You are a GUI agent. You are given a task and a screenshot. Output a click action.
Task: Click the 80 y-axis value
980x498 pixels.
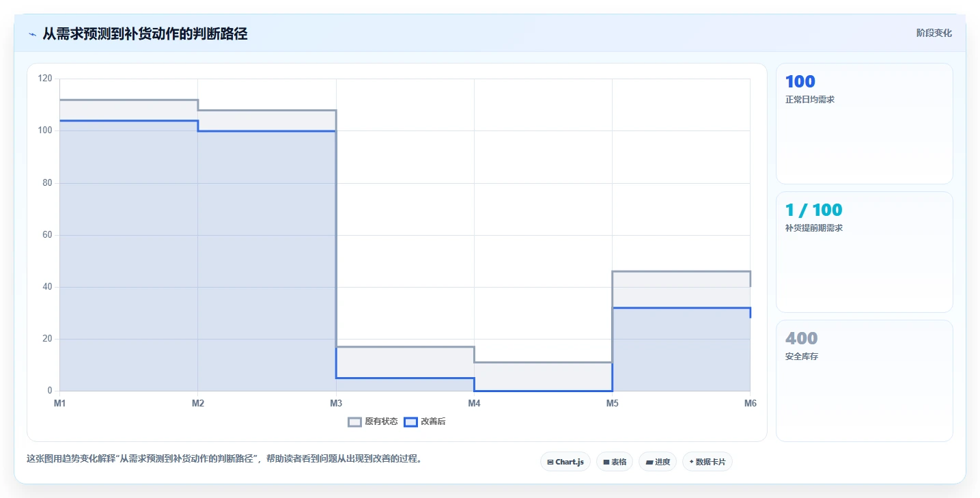tap(47, 183)
